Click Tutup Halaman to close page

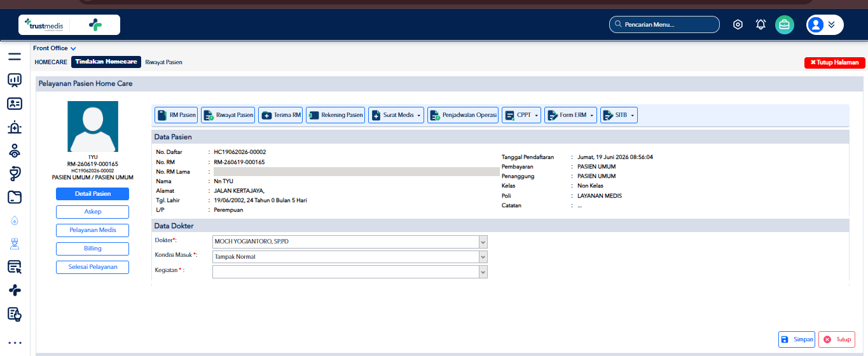click(835, 62)
